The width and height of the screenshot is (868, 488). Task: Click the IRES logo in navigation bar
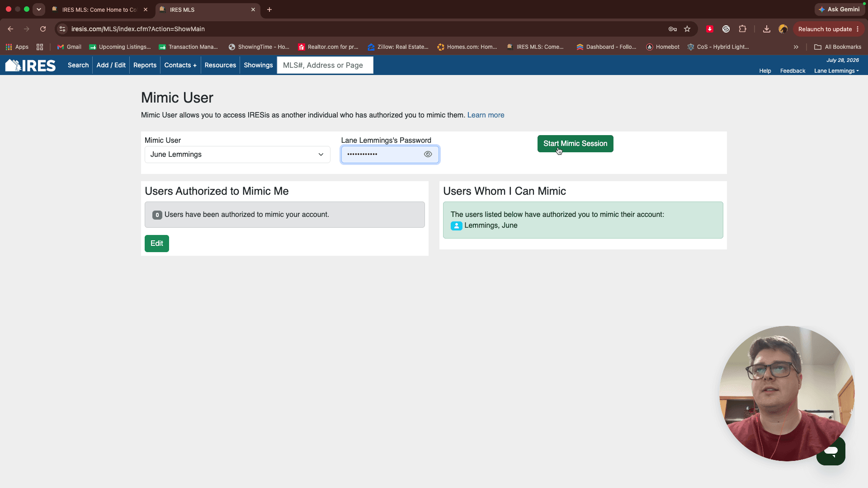30,66
